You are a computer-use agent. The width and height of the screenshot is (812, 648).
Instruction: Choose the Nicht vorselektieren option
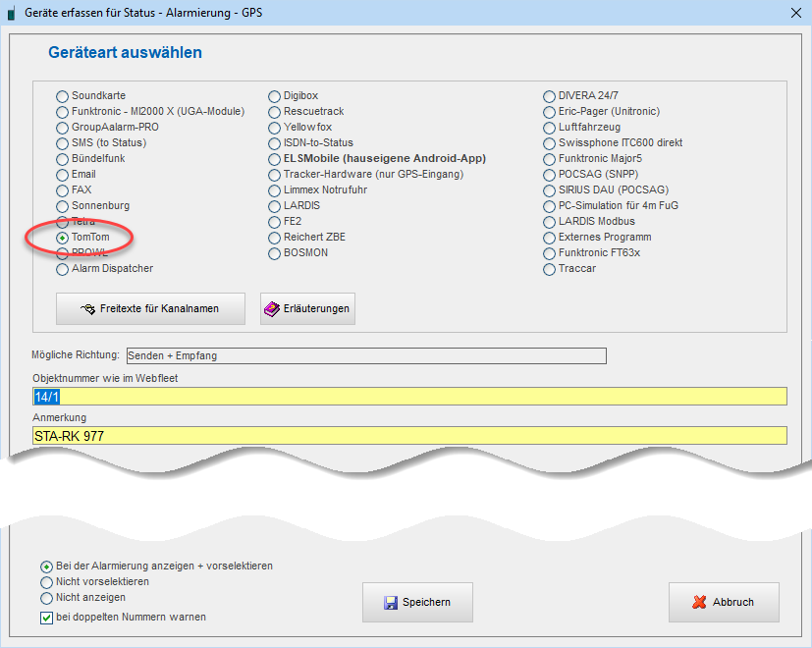(x=46, y=582)
